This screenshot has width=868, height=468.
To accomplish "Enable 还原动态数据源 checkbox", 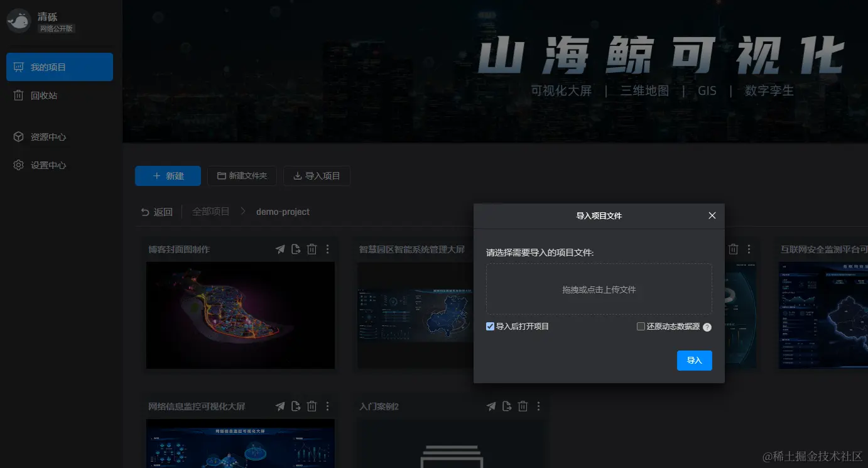I will coord(641,327).
